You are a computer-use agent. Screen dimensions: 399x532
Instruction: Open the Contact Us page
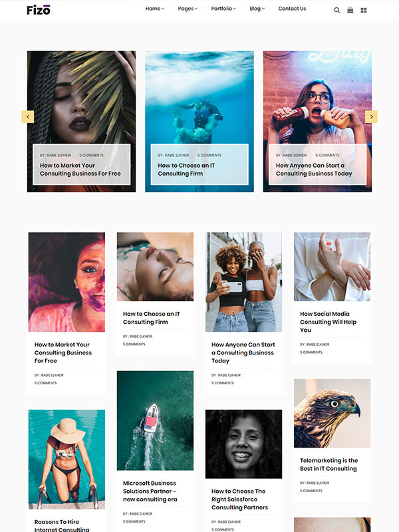pos(292,9)
